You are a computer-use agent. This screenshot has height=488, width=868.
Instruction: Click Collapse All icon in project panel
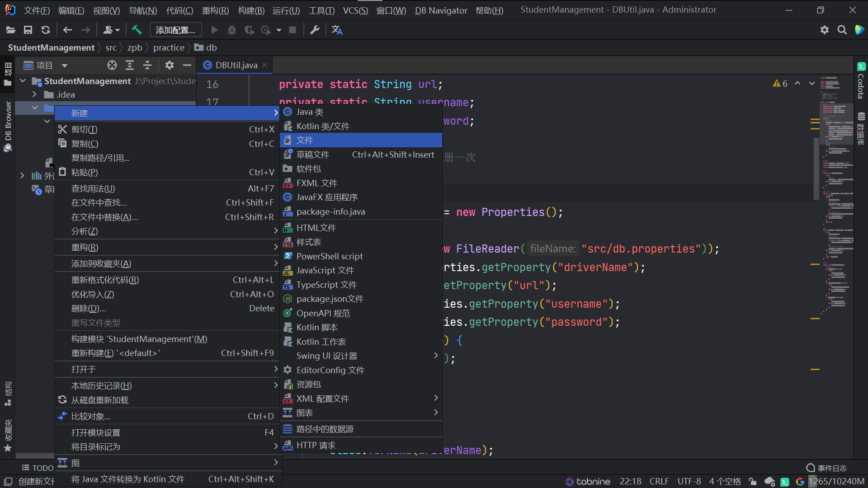147,66
